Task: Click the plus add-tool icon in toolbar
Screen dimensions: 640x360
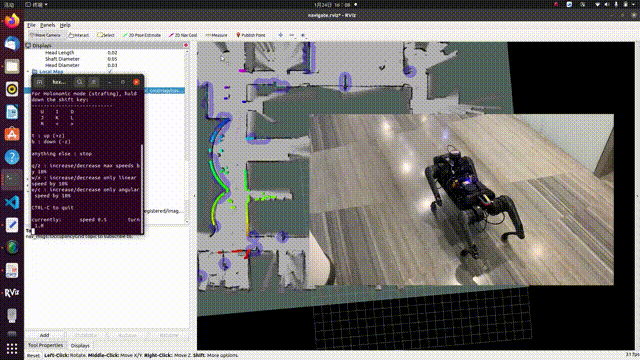Action: click(x=280, y=35)
